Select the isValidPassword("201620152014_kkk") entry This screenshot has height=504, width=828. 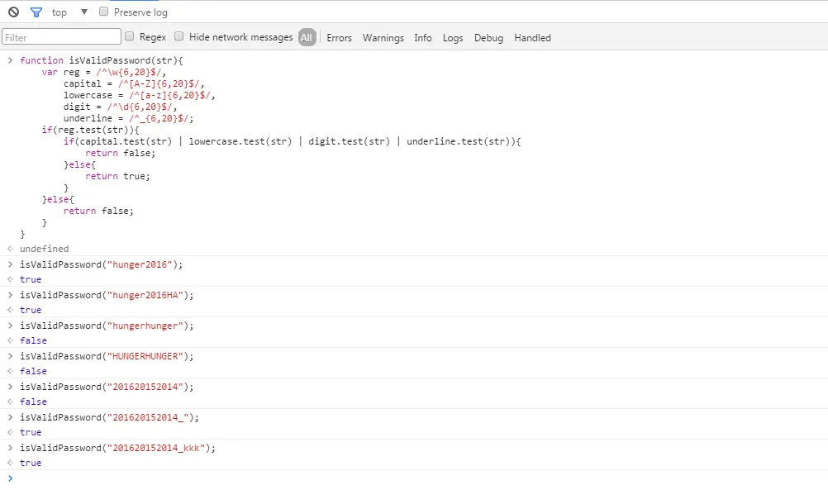(x=118, y=448)
